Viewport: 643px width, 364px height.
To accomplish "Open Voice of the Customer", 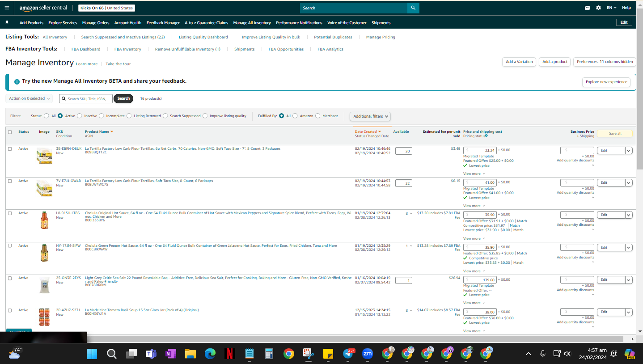I will pyautogui.click(x=347, y=23).
